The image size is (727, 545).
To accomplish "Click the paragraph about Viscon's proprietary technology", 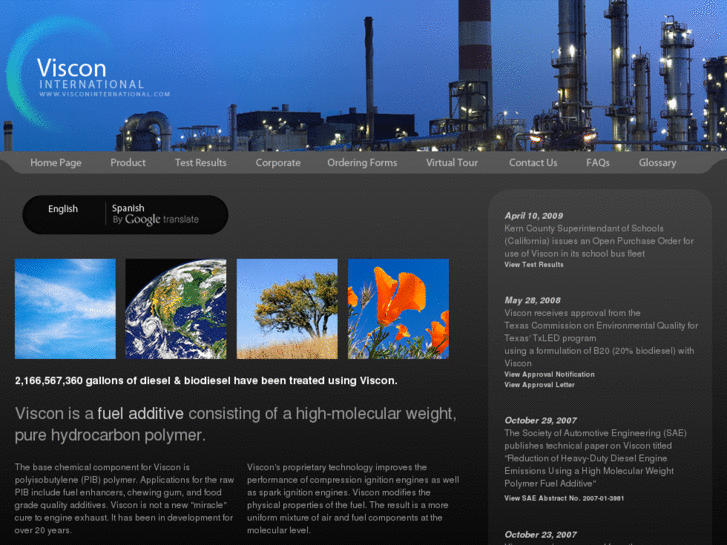I will click(x=353, y=499).
